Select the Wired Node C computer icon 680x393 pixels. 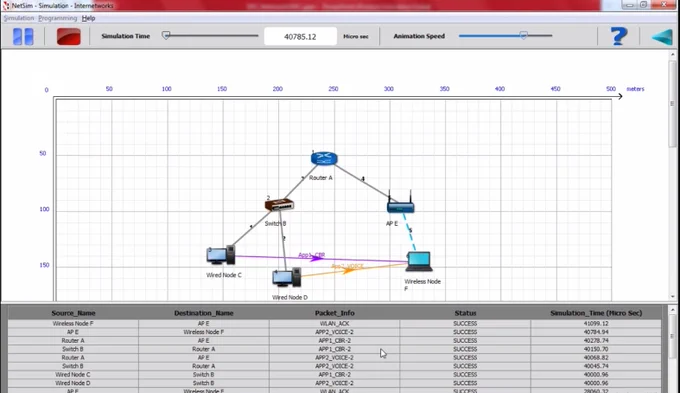click(221, 255)
